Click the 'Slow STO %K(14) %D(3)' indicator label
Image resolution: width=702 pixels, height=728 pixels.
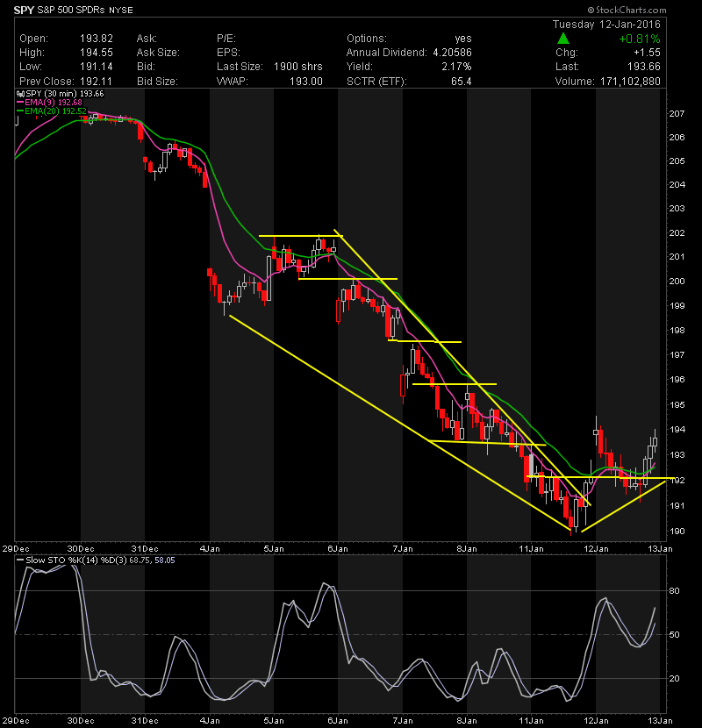coord(76,560)
